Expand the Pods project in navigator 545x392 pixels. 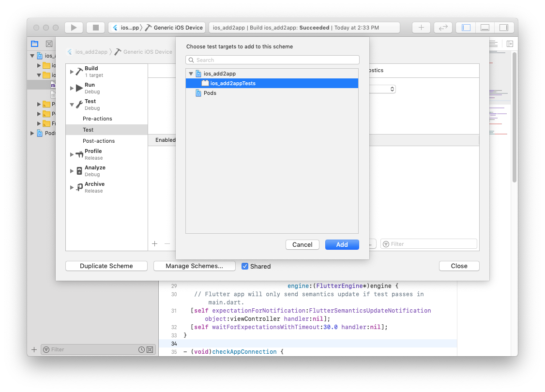tap(32, 133)
